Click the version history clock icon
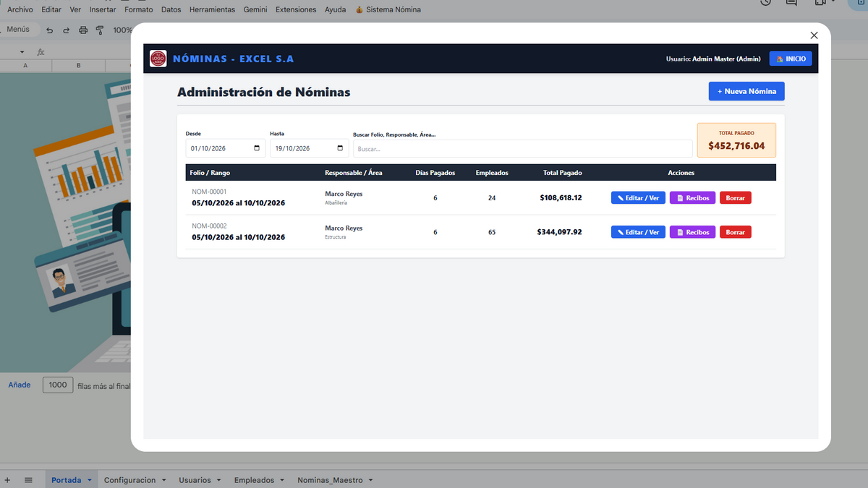 766,2
